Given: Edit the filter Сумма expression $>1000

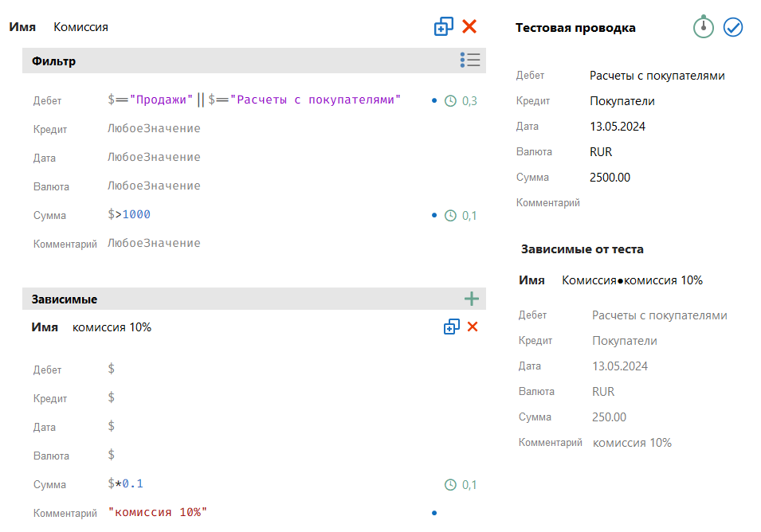Looking at the screenshot, I should (129, 214).
